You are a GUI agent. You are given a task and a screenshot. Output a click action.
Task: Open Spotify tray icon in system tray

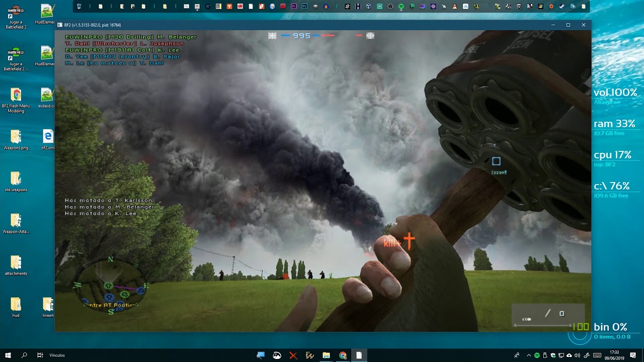[x=537, y=355]
